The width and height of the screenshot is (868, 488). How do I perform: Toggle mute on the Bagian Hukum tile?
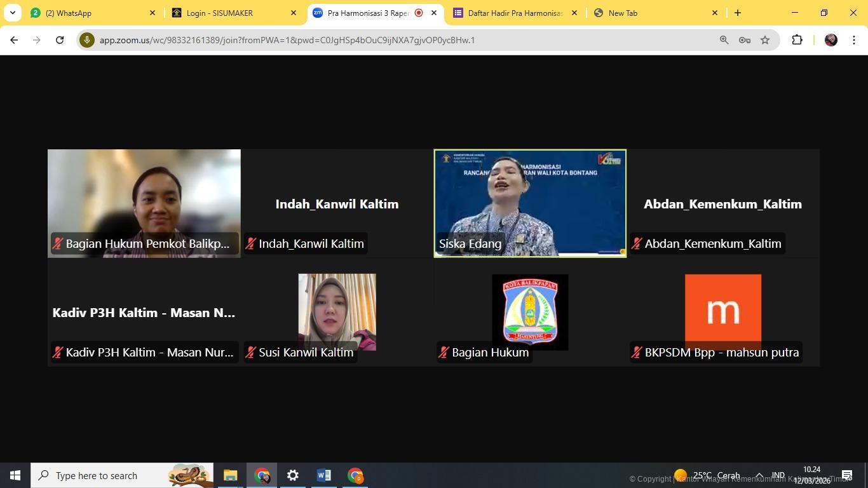444,352
